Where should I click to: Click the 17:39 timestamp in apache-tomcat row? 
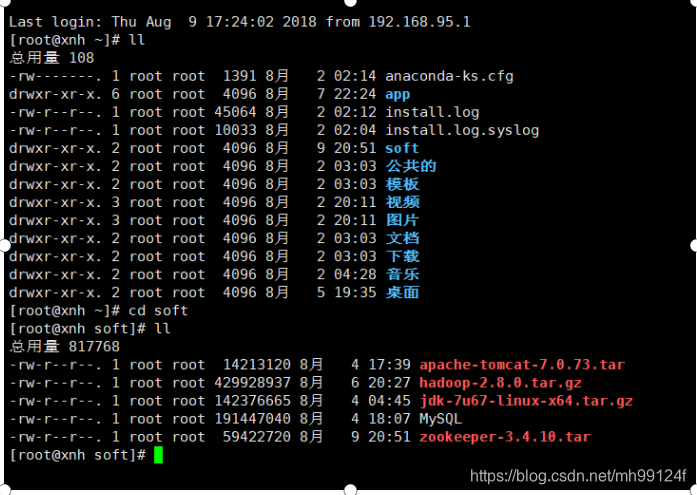[x=389, y=365]
